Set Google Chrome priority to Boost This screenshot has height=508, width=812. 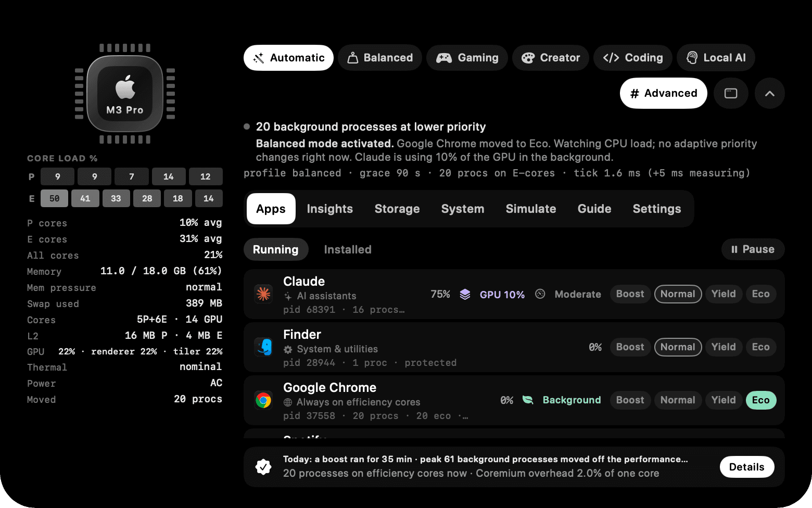tap(630, 400)
